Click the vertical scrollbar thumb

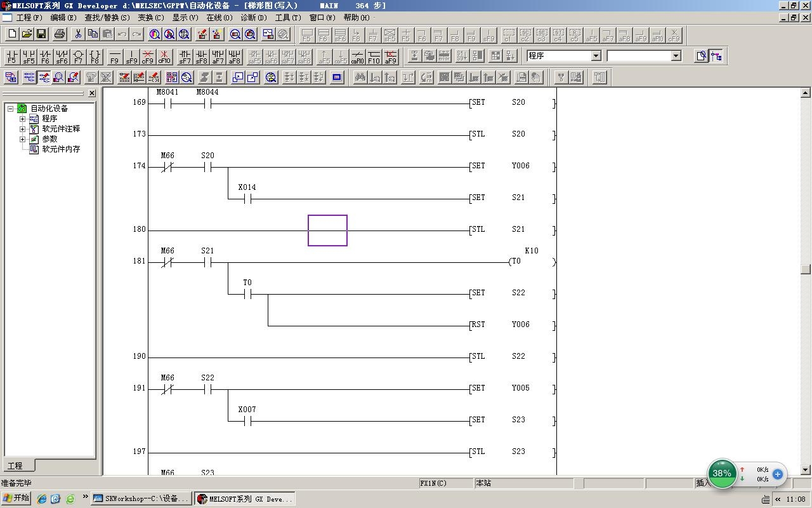[806, 269]
